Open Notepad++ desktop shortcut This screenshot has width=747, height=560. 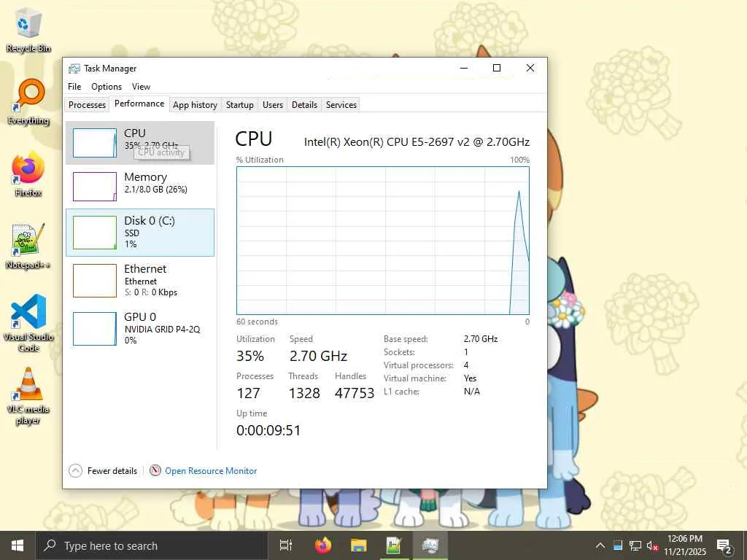point(28,246)
